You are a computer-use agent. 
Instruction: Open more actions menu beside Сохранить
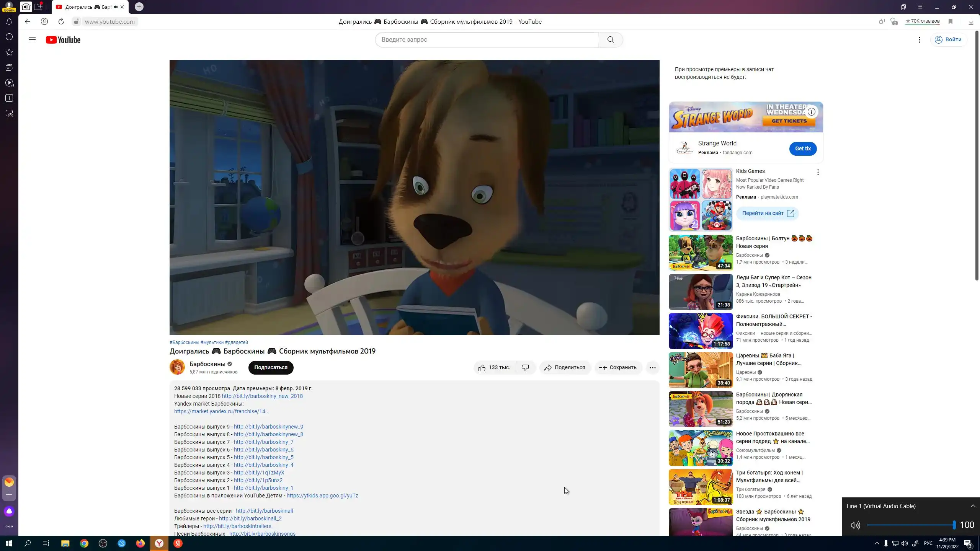(x=652, y=368)
